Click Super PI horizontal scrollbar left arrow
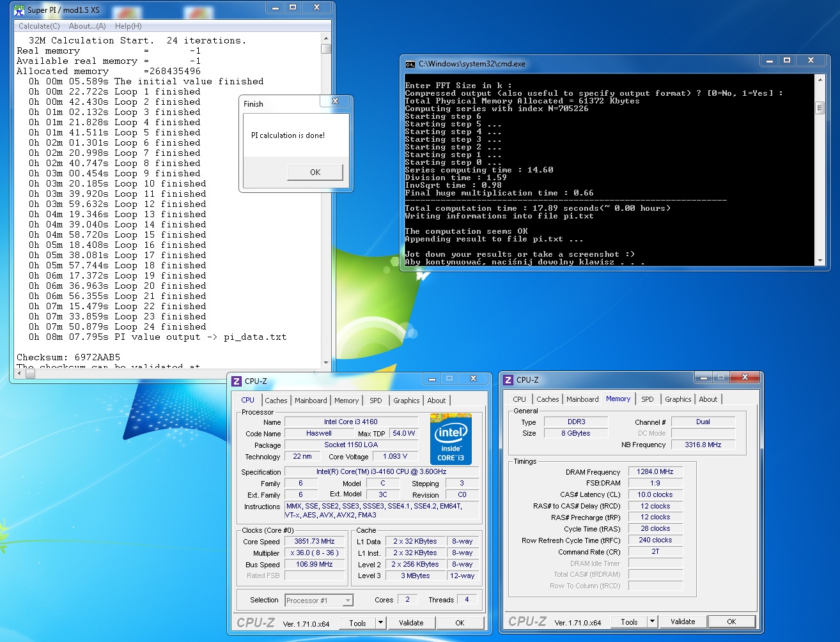This screenshot has height=642, width=840. click(x=20, y=374)
